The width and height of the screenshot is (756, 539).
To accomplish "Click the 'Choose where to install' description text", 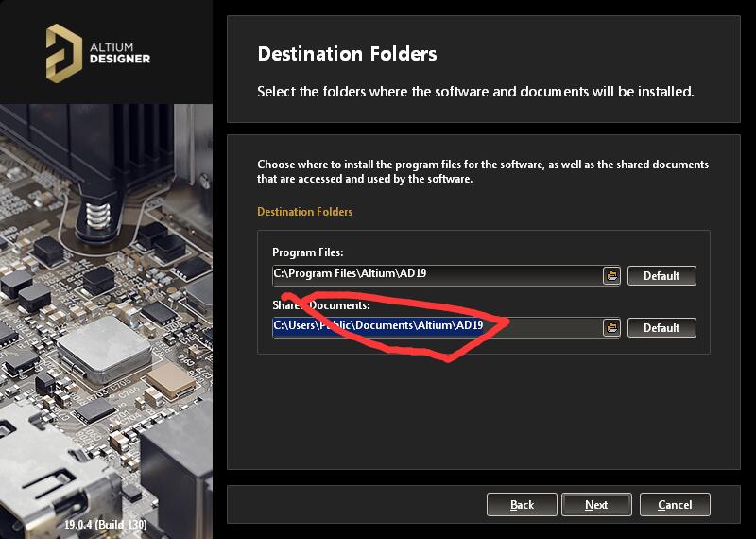I will tap(483, 171).
